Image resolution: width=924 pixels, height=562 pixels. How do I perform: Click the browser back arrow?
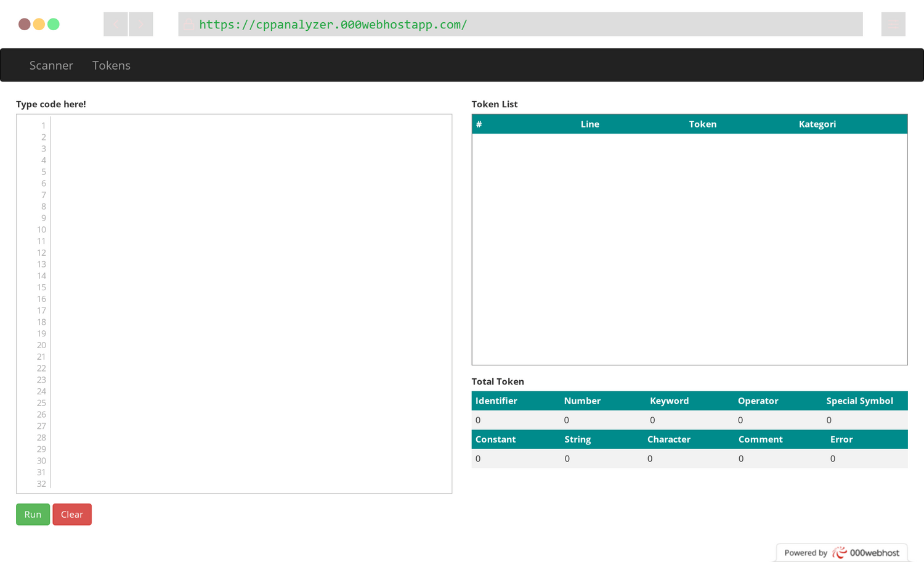coord(116,24)
